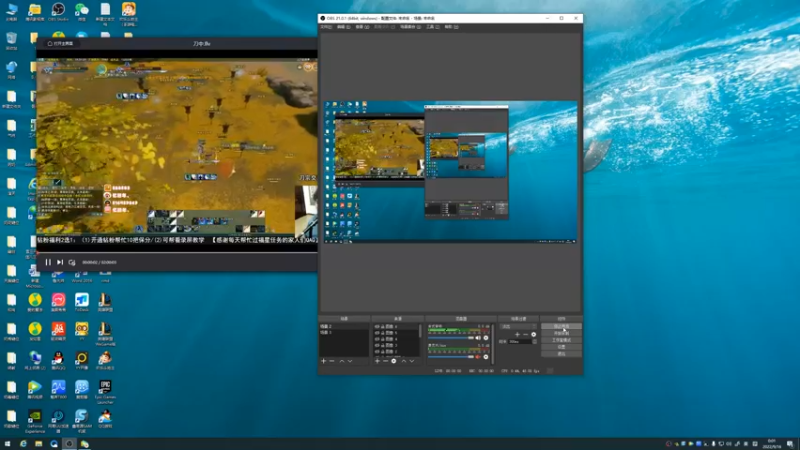The image size is (800, 450).
Task: Open Epic Games Launcher desktop shortcut
Action: tap(105, 391)
